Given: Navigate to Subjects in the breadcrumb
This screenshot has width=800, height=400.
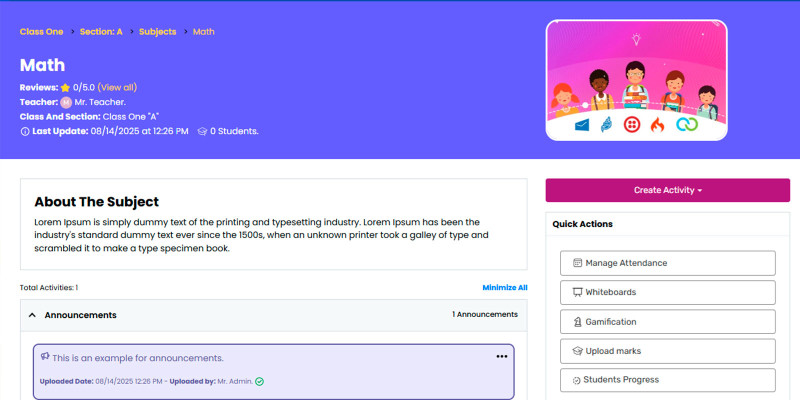Looking at the screenshot, I should (157, 32).
